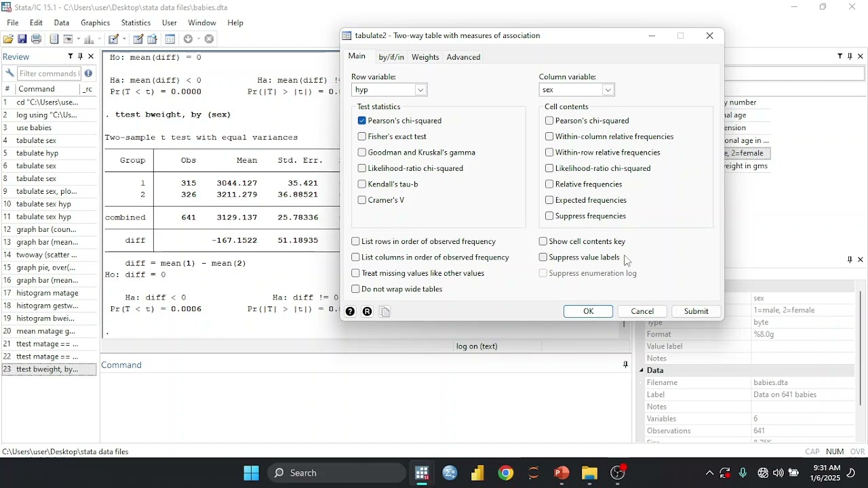Expand the Clear –more– dropdown arrow

[x=198, y=39]
